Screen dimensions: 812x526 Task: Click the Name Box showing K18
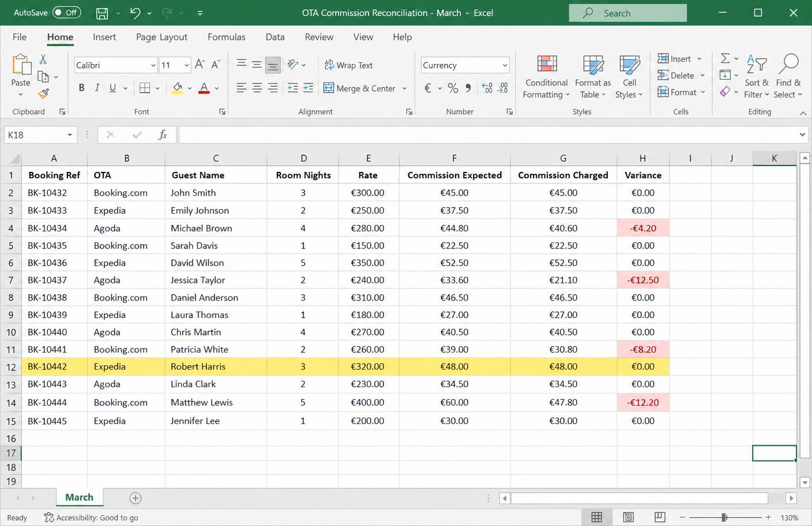tap(40, 135)
